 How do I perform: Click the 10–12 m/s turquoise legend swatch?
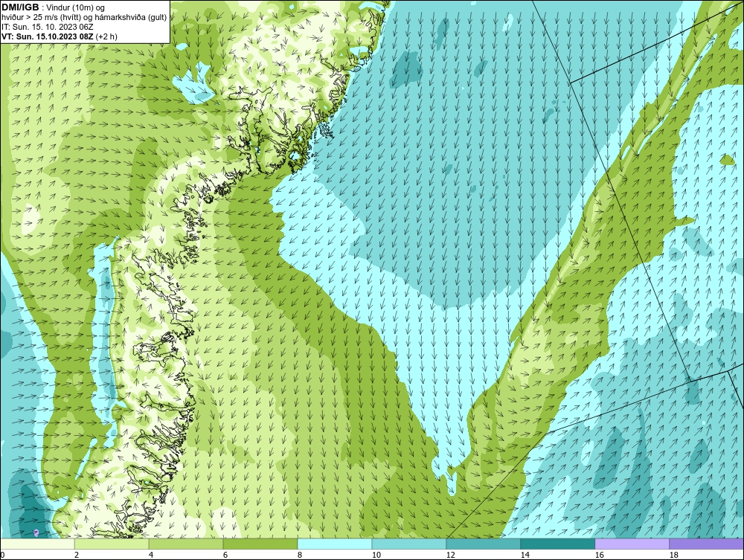[409, 544]
